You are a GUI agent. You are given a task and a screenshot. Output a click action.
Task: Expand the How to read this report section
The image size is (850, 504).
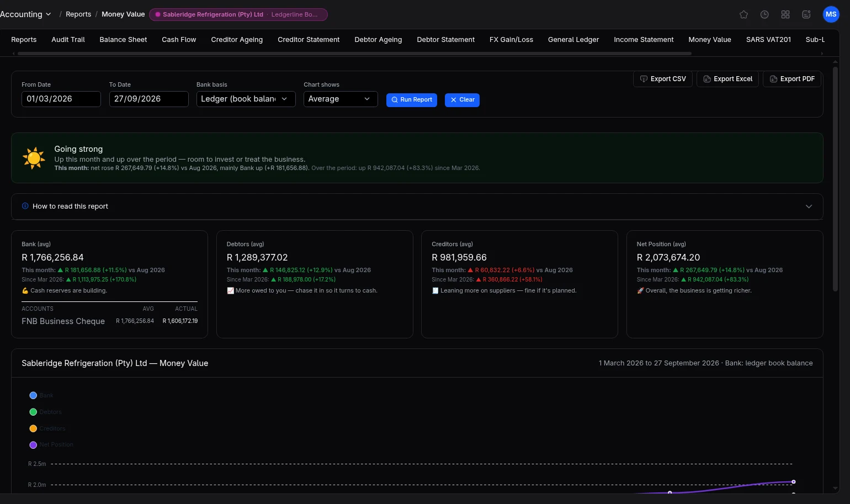pyautogui.click(x=417, y=206)
